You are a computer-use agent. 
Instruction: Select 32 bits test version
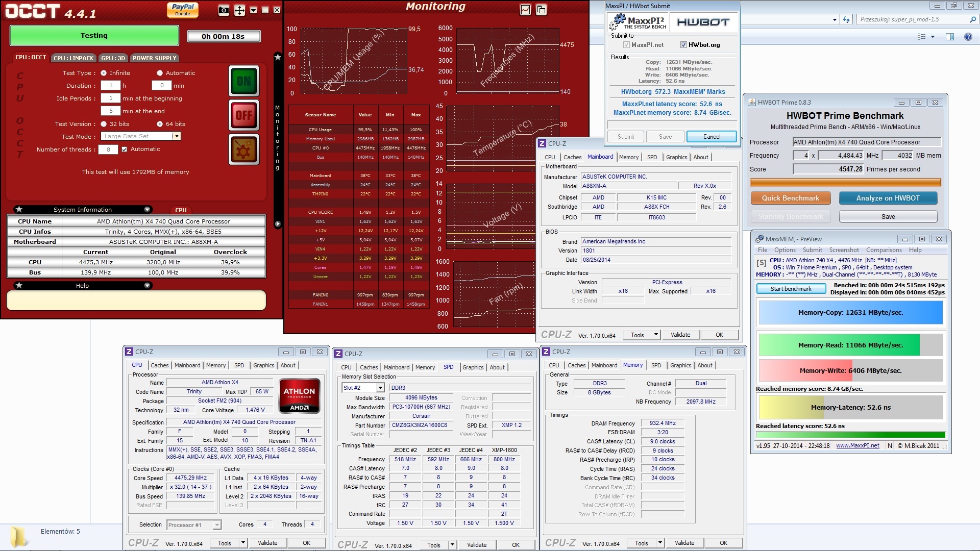[104, 124]
